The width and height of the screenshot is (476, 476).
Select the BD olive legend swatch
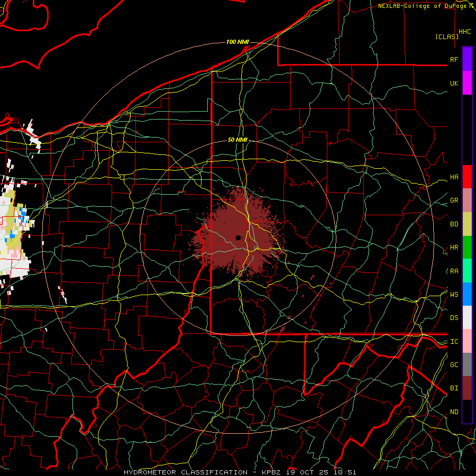click(467, 224)
